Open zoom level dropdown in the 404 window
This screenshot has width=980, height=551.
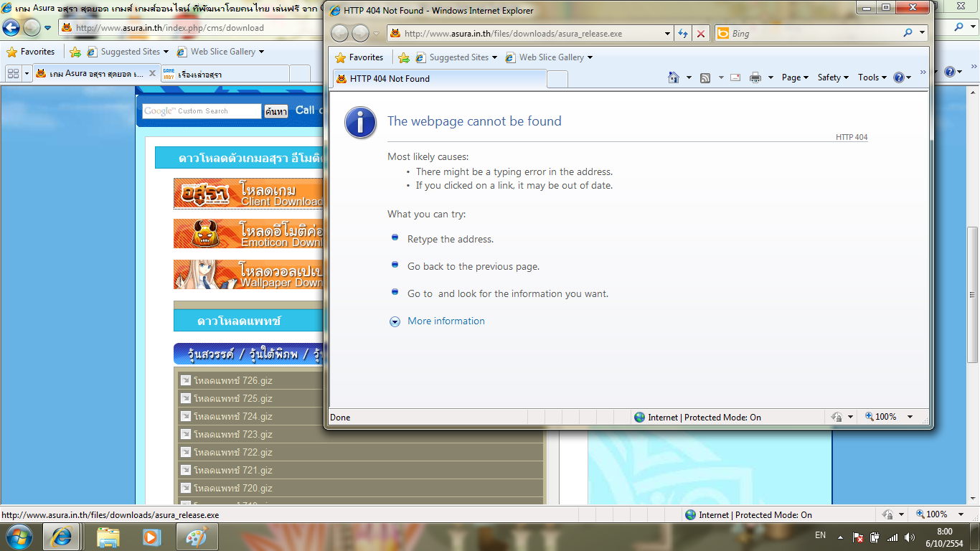(x=910, y=417)
